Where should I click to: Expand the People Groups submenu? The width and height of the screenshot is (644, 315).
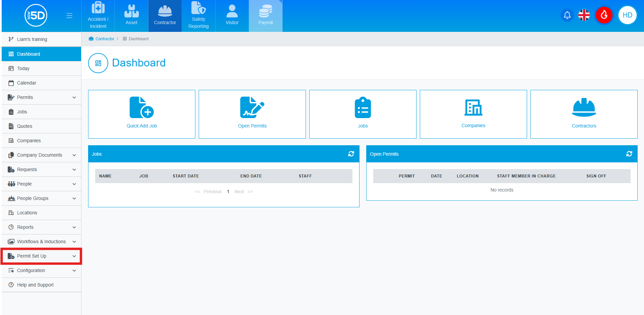click(41, 199)
